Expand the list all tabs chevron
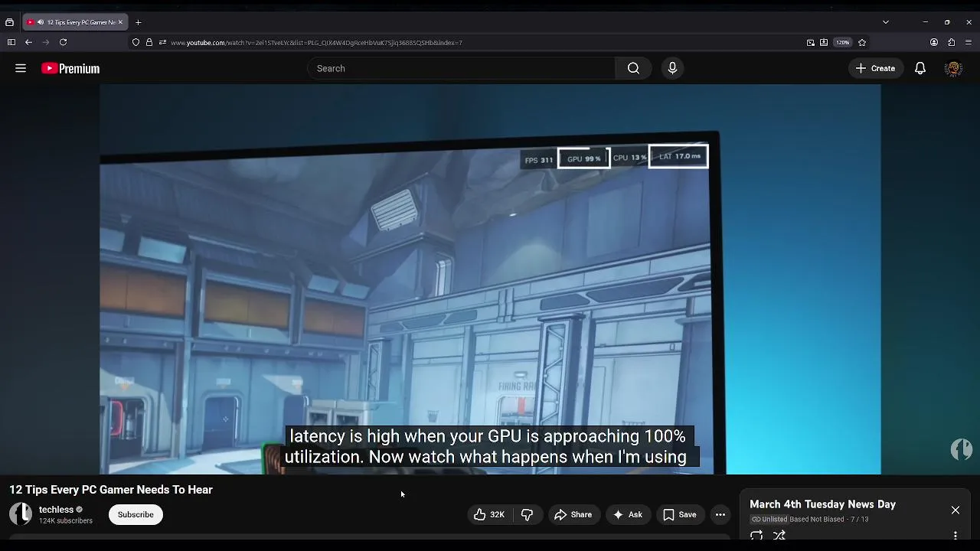This screenshot has width=980, height=551. pos(886,22)
